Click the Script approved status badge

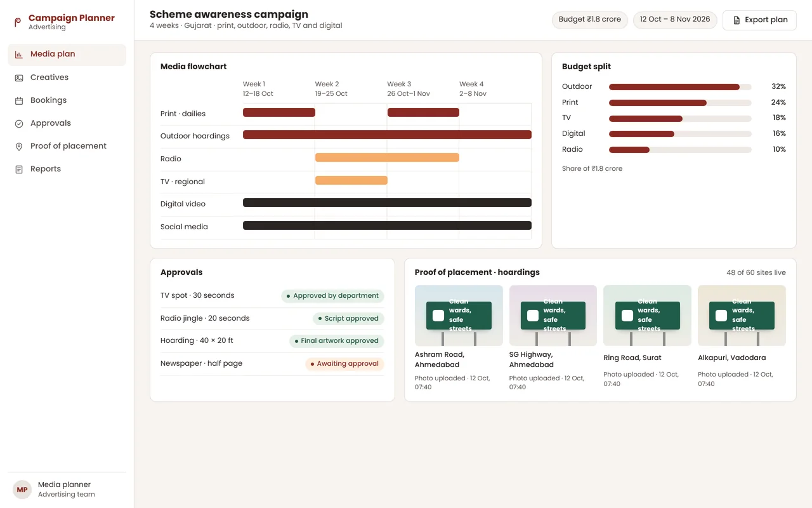pos(348,319)
